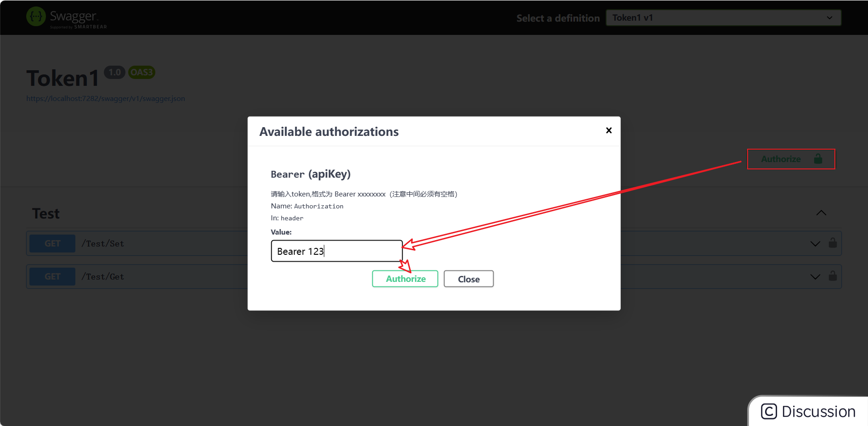The width and height of the screenshot is (868, 426).
Task: Click GET badge of /Test/Get
Action: 52,277
